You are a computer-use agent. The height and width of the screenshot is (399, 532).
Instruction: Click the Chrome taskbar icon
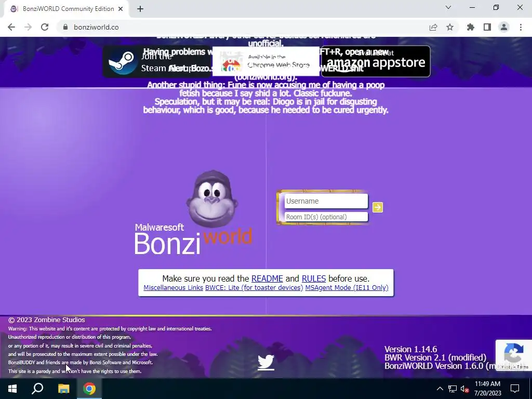click(x=89, y=389)
